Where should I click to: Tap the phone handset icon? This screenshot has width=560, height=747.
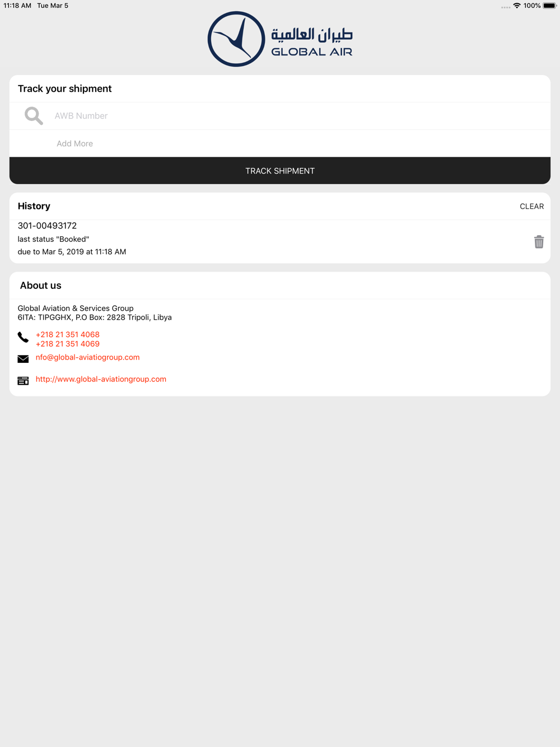click(23, 337)
